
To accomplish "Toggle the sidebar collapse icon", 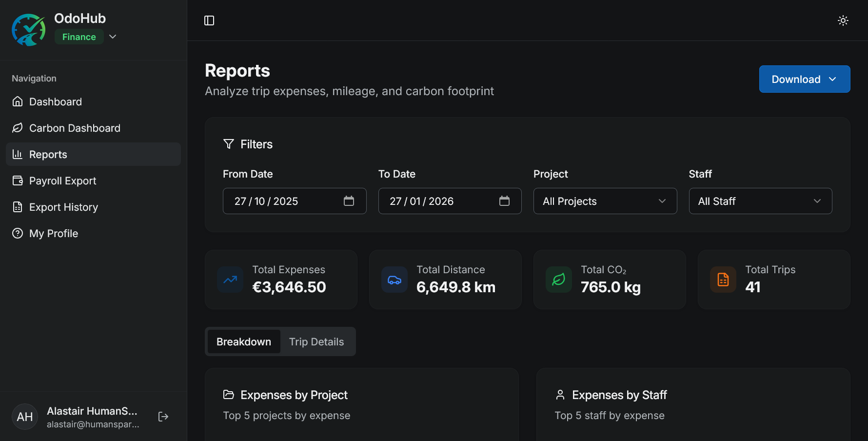I will coord(209,20).
